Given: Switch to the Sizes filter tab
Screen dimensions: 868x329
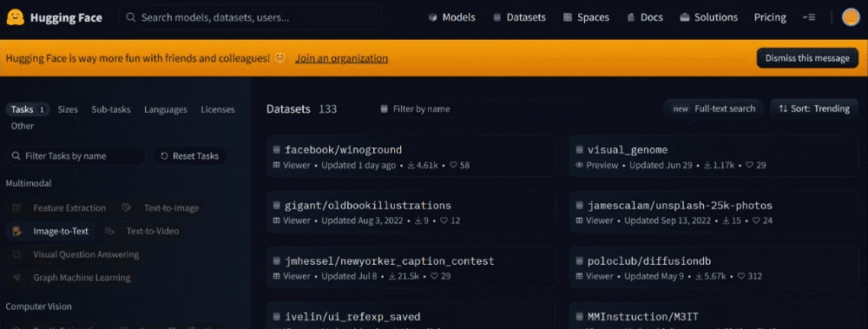Looking at the screenshot, I should (68, 109).
